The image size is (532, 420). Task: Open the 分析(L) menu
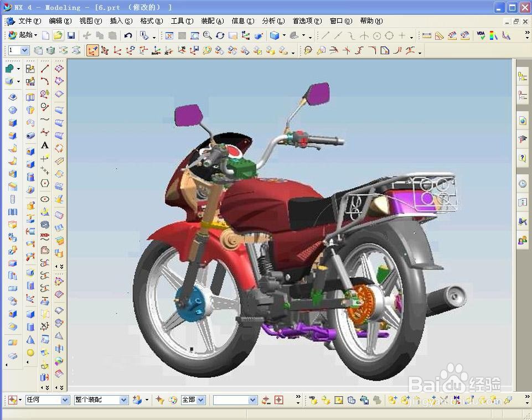coord(273,21)
